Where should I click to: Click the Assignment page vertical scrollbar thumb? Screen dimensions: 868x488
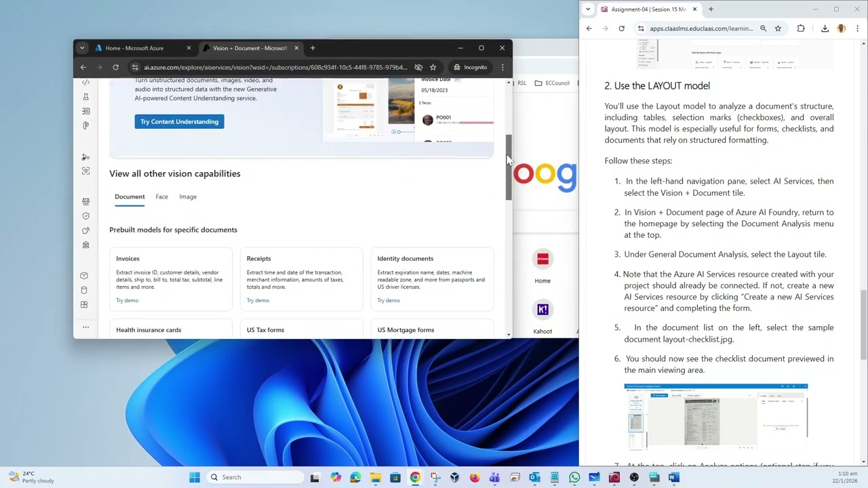click(x=865, y=325)
